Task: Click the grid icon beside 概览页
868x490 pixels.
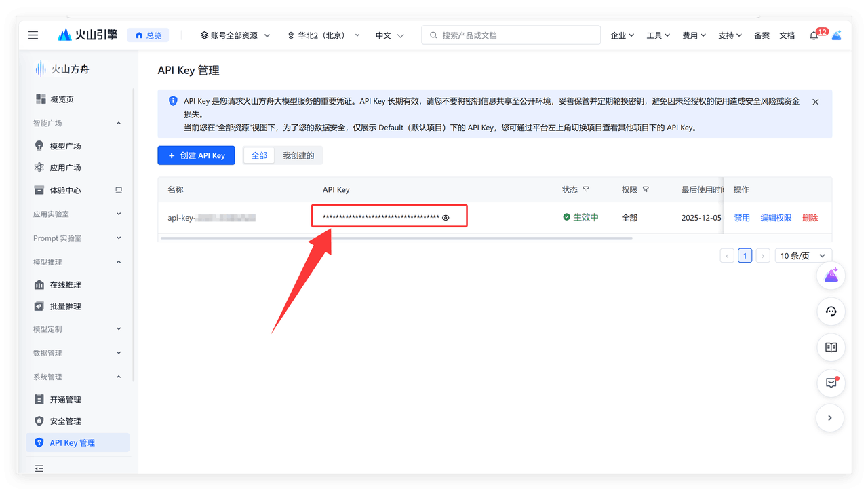Action: 41,99
